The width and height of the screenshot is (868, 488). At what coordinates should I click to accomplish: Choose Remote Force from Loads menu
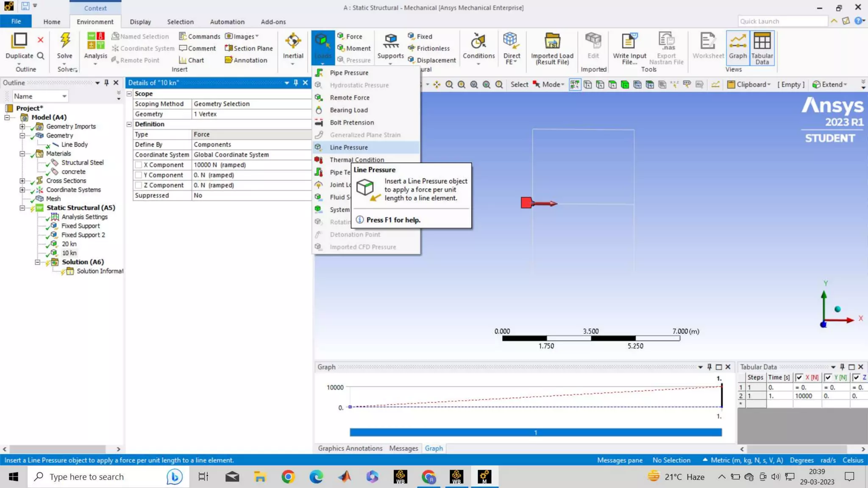366,97
